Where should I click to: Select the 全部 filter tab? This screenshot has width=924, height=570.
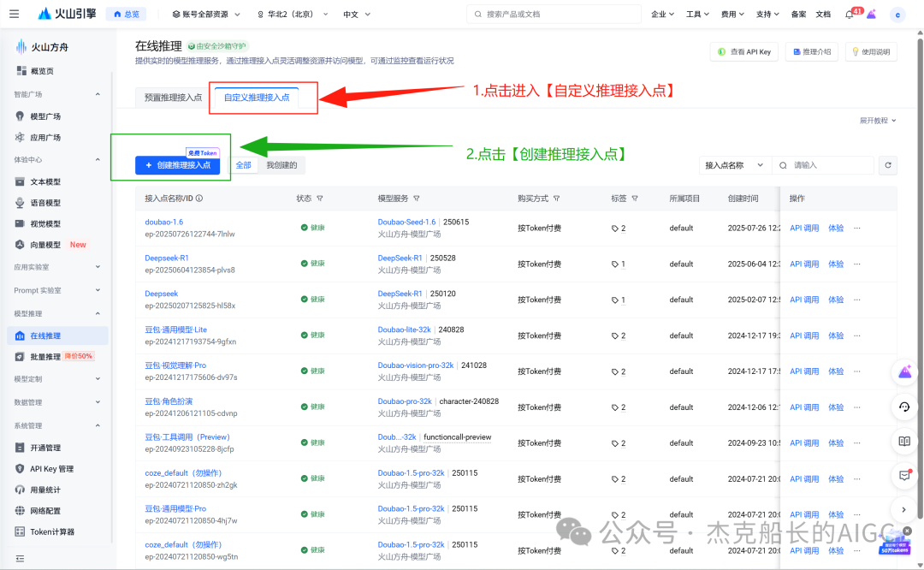coord(243,165)
